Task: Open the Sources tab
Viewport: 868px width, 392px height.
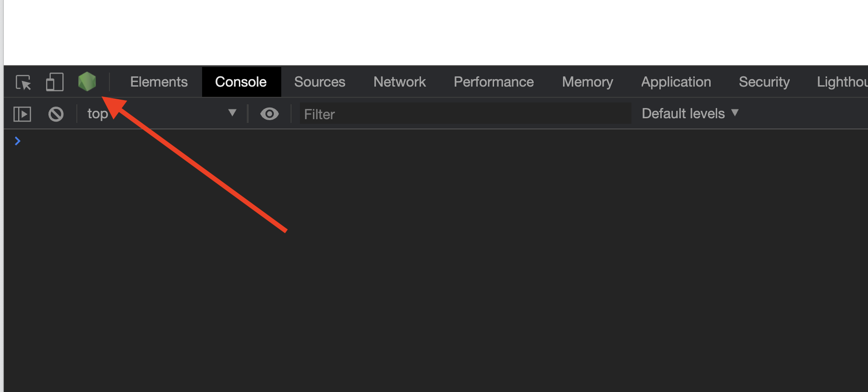Action: pos(319,82)
